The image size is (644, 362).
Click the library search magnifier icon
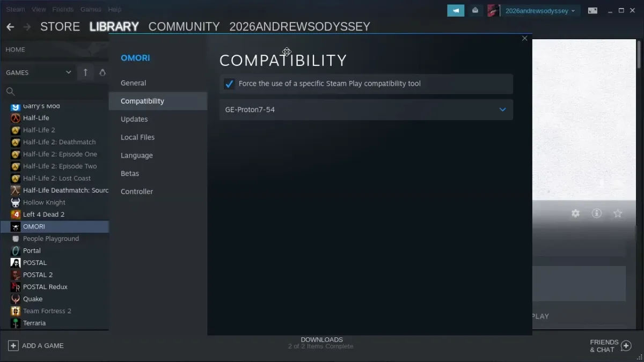[x=10, y=91]
